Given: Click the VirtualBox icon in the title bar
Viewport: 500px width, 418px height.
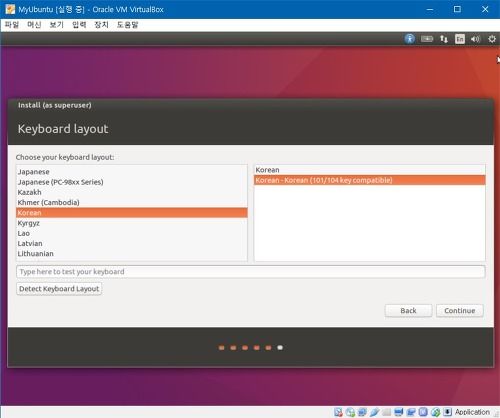Looking at the screenshot, I should click(x=10, y=9).
